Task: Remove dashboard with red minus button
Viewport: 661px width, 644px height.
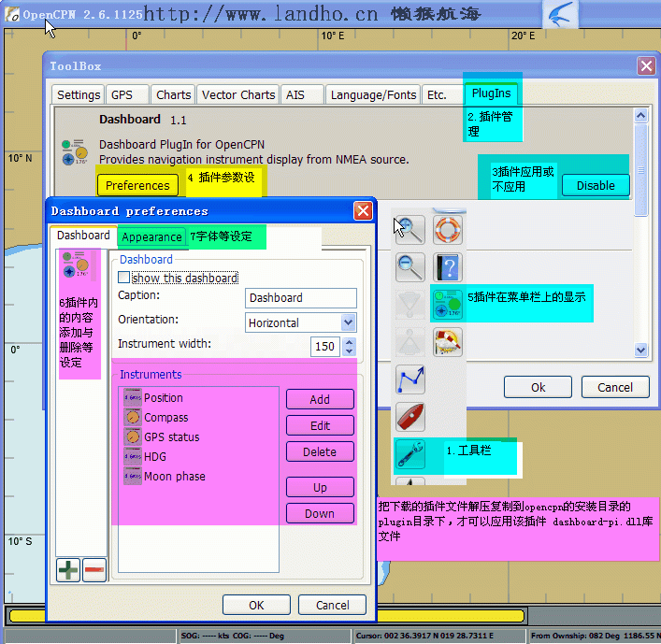Action: click(x=94, y=570)
